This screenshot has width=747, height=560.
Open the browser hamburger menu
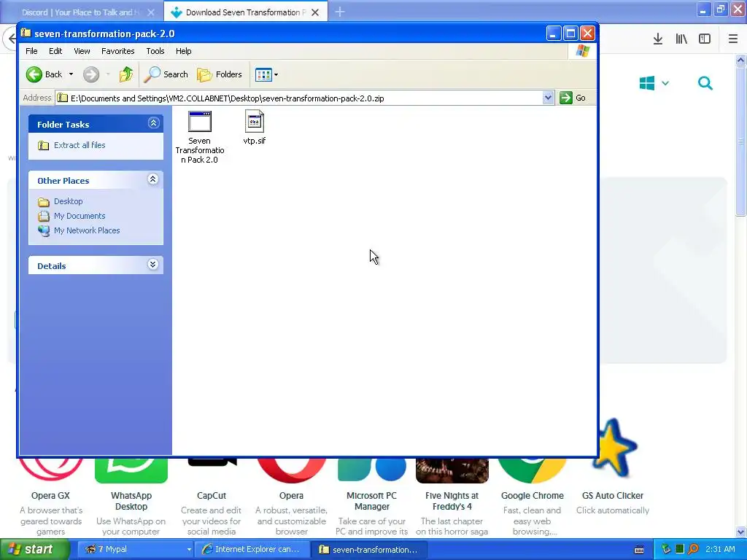coord(733,39)
